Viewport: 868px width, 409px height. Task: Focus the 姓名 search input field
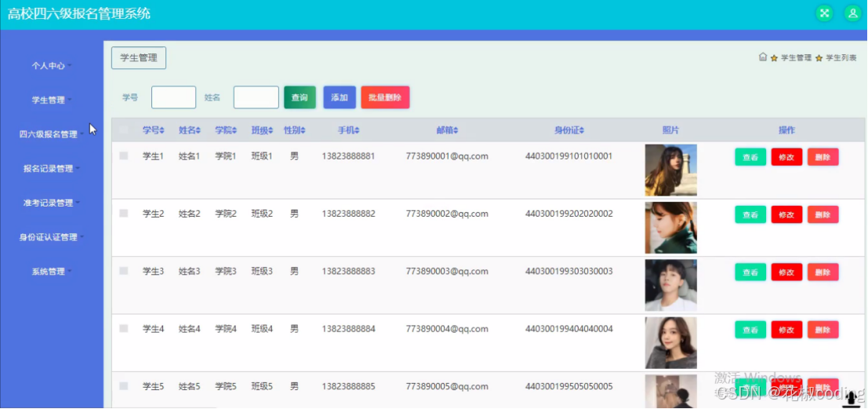tap(256, 97)
